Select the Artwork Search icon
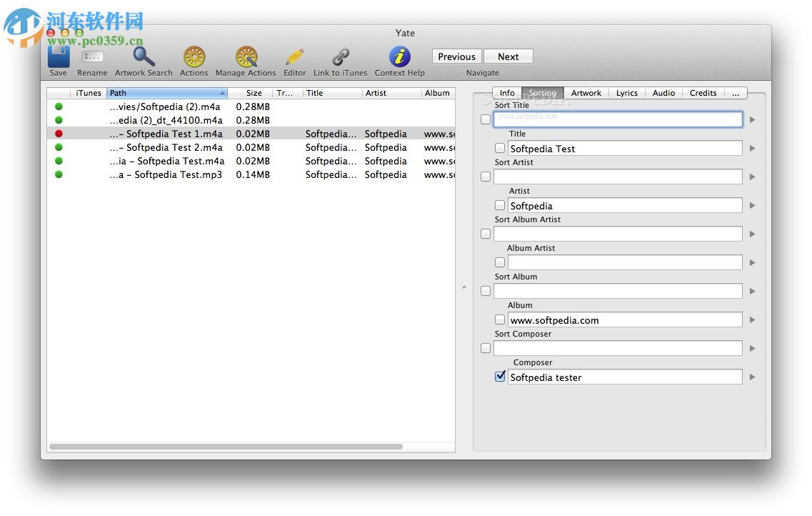812x516 pixels. 142,57
